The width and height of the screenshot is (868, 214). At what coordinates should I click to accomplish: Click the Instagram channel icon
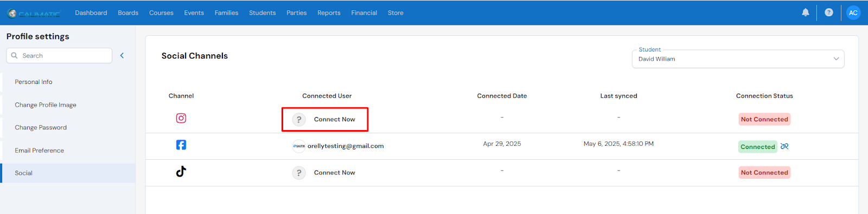tap(181, 118)
